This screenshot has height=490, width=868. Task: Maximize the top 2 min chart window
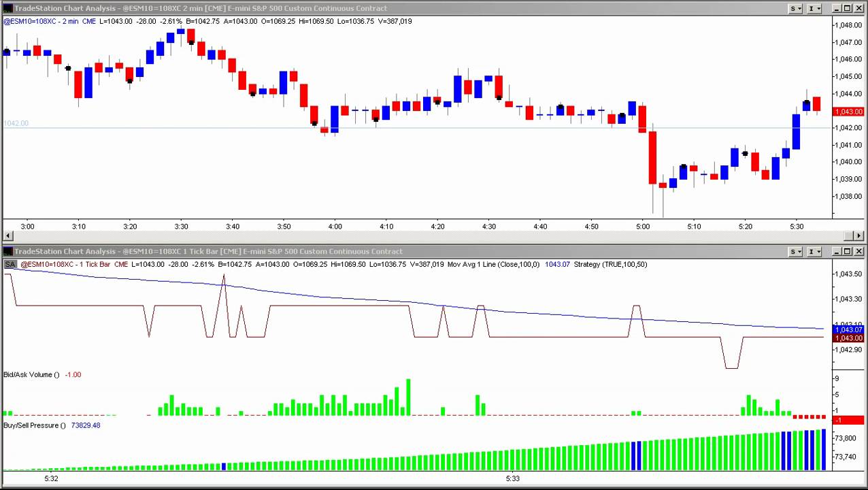click(847, 8)
